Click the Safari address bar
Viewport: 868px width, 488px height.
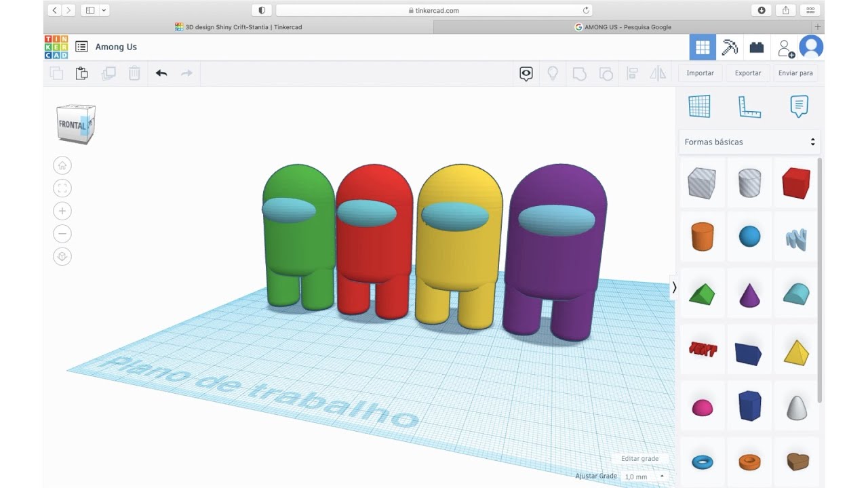[x=434, y=10]
